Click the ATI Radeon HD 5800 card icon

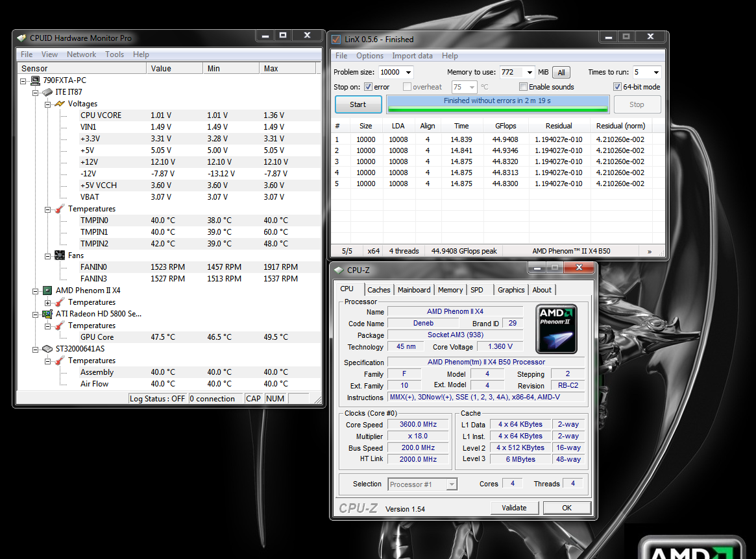tap(47, 315)
